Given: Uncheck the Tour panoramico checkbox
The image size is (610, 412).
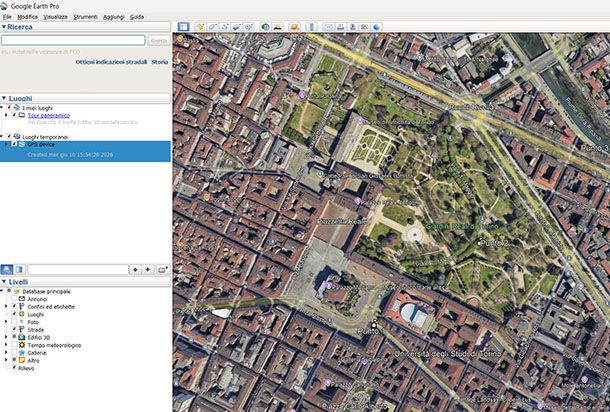Looking at the screenshot, I should (14, 115).
